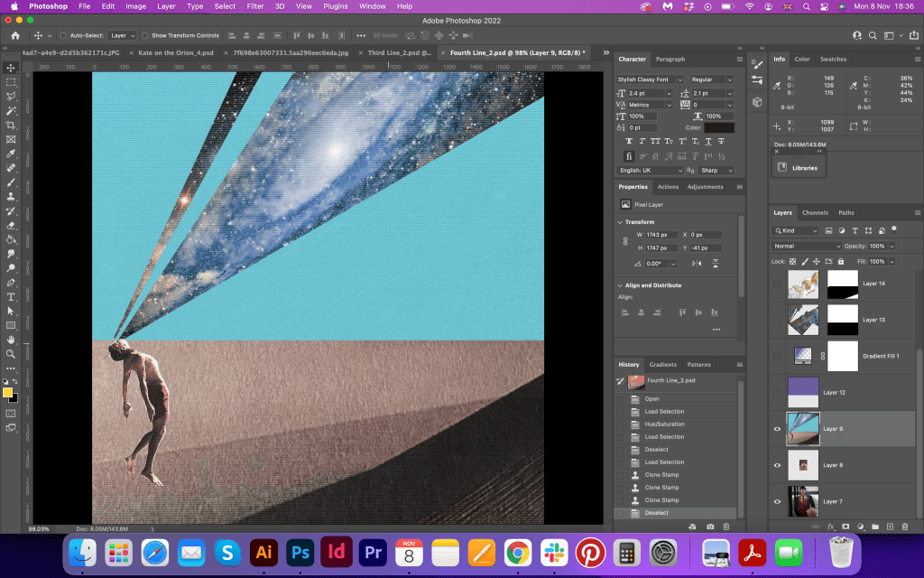The image size is (924, 578).
Task: Open the Normal blend mode dropdown
Action: tap(807, 246)
